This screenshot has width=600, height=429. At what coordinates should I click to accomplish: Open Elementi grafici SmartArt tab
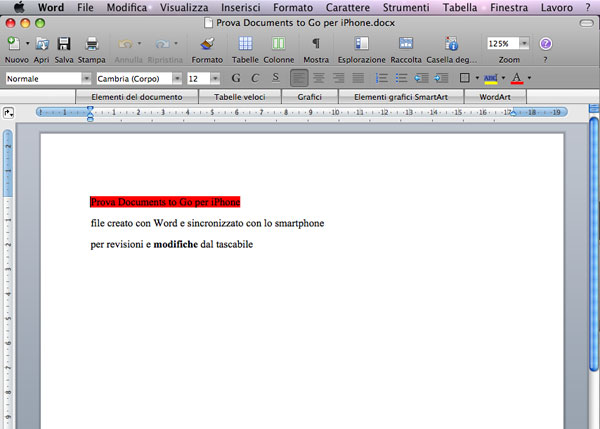(x=401, y=97)
